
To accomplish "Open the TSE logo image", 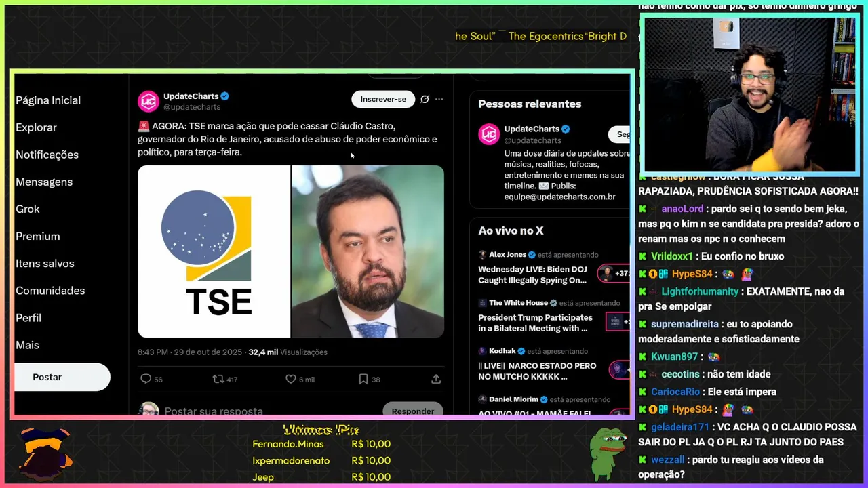I will pyautogui.click(x=214, y=251).
